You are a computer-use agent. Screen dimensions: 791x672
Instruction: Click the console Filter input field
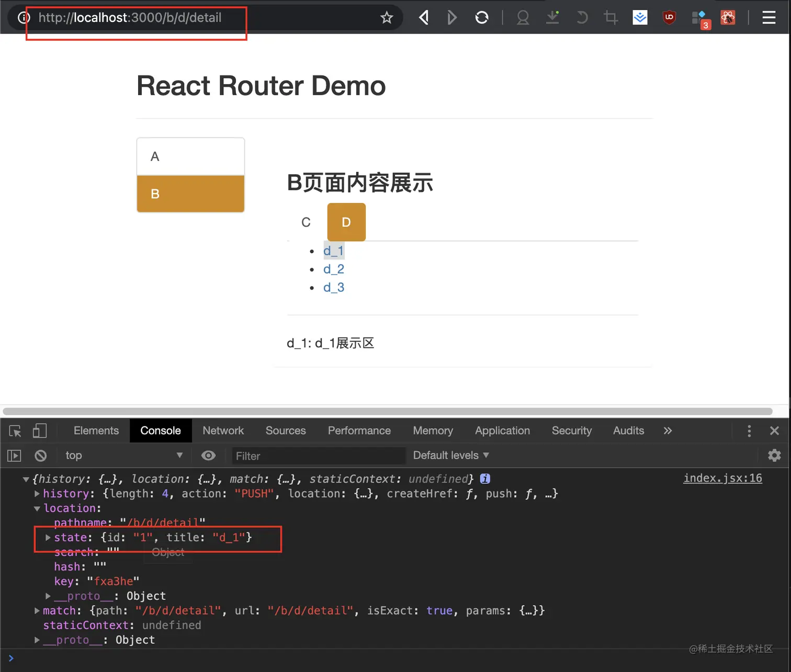point(318,456)
